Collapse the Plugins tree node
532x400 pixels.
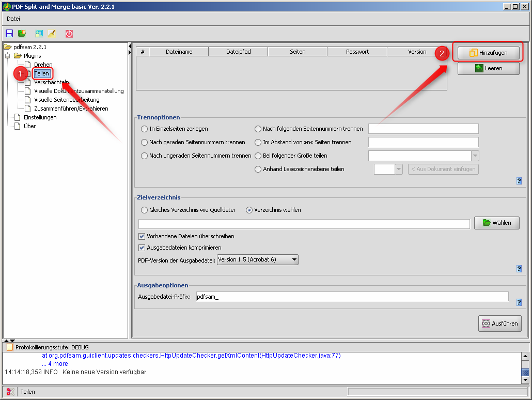click(x=8, y=55)
